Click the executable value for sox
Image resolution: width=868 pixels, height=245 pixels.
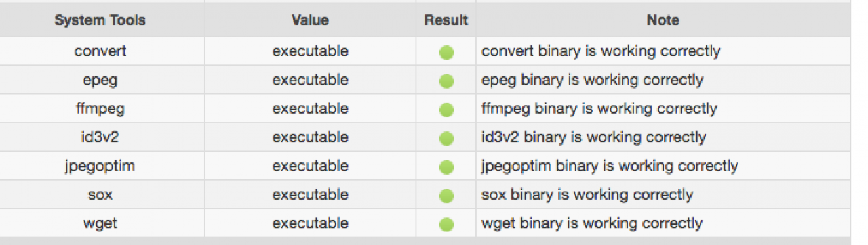(310, 194)
